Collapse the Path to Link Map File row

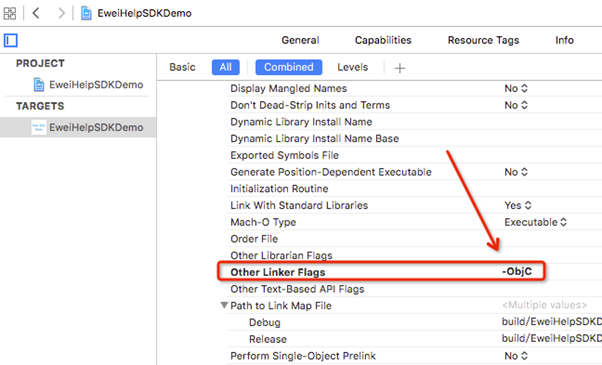[x=224, y=306]
